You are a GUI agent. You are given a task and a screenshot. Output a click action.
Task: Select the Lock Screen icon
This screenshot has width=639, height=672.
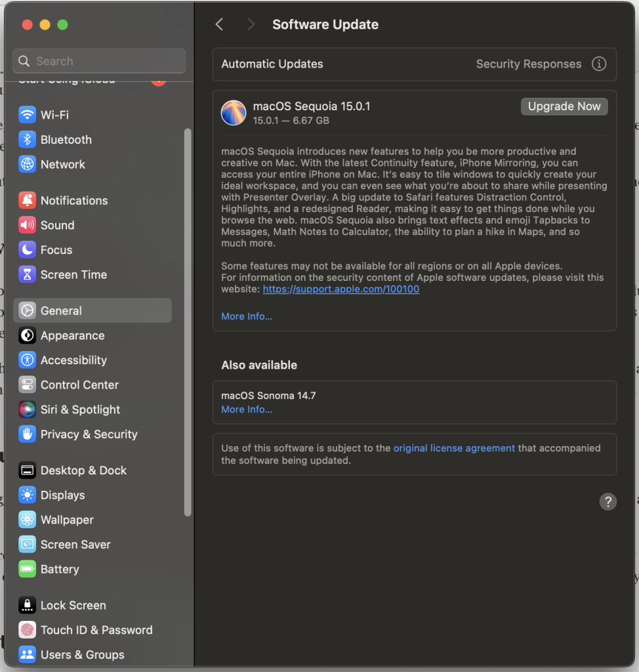(x=27, y=606)
